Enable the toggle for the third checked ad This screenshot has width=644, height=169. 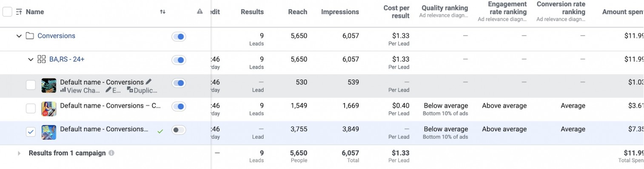tap(179, 130)
